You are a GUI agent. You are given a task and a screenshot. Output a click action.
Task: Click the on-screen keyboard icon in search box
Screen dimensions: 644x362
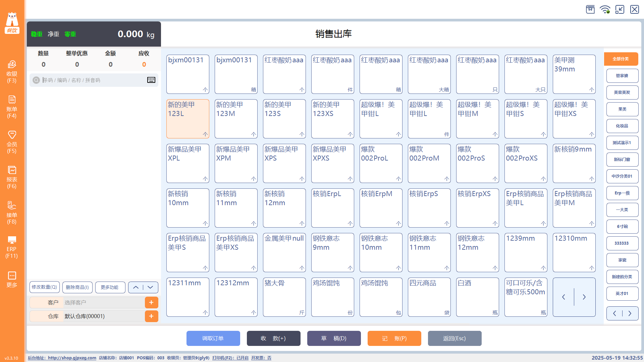pos(151,80)
